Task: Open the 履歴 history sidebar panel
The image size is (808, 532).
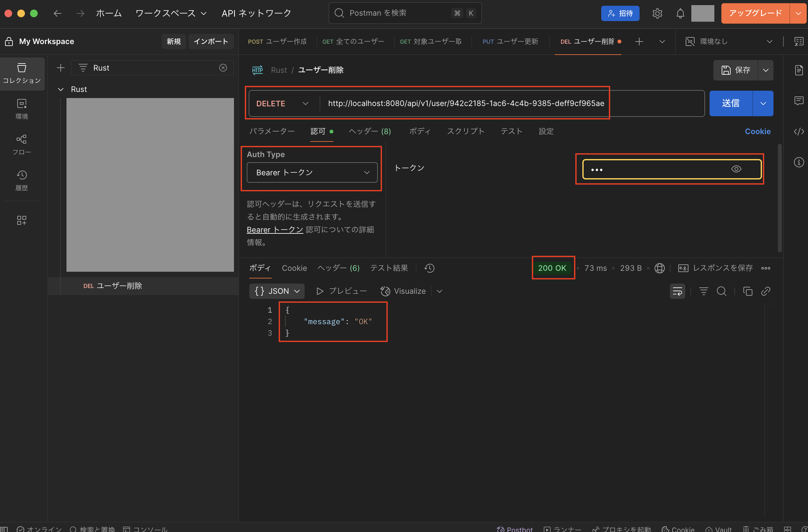Action: 22,180
